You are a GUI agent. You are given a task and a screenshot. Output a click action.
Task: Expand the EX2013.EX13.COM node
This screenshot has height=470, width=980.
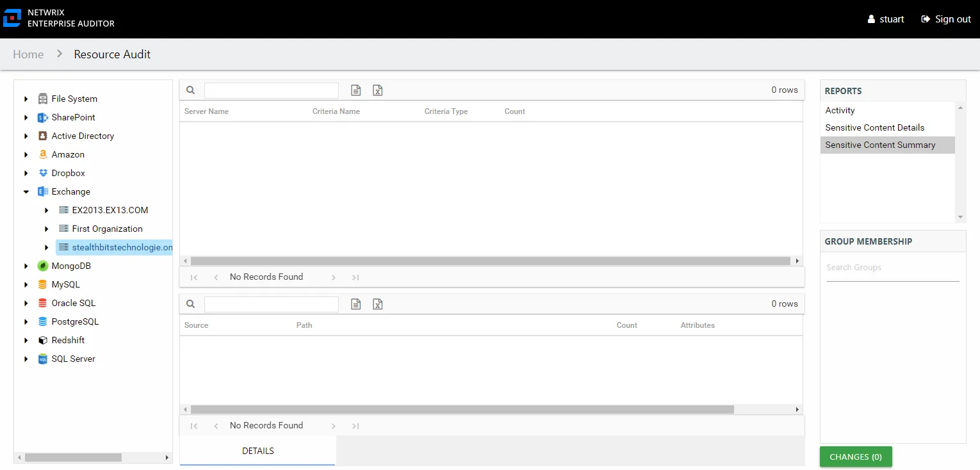47,210
